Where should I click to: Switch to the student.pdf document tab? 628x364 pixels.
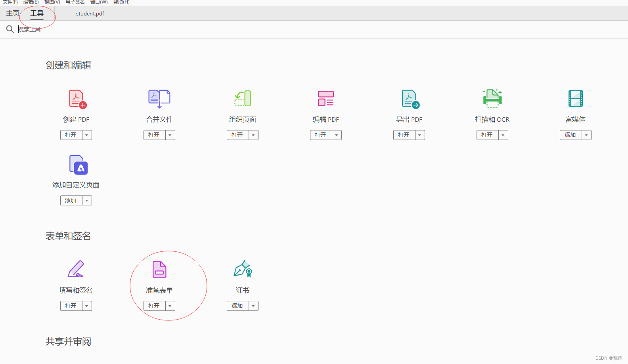90,13
